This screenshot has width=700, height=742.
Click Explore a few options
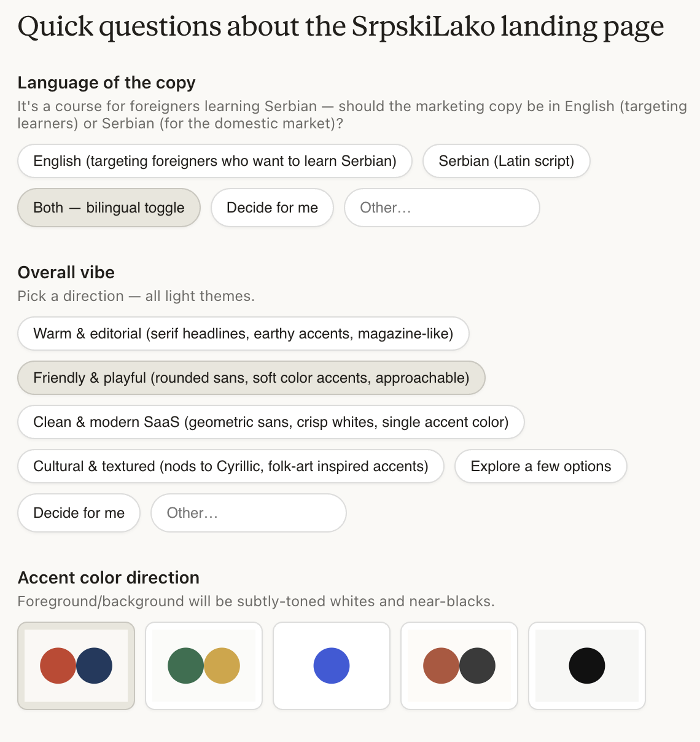point(540,466)
